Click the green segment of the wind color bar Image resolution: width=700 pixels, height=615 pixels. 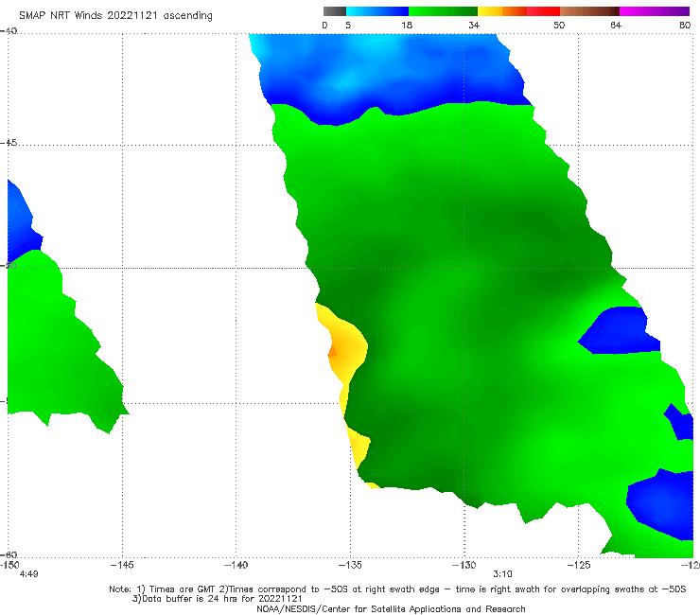[x=443, y=11]
